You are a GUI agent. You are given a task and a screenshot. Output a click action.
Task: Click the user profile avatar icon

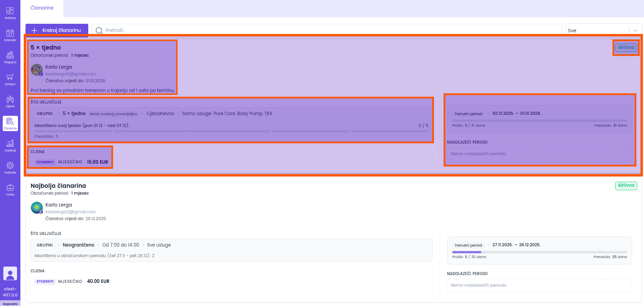[10, 273]
